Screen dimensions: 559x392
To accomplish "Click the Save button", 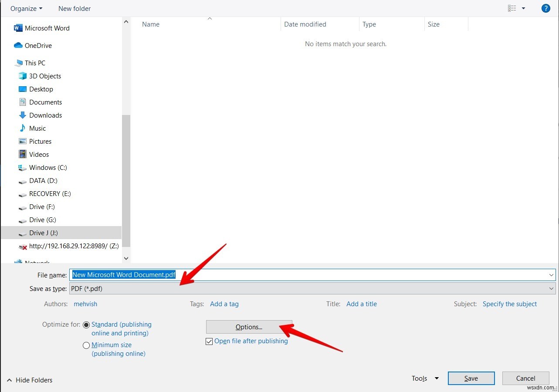I will click(471, 378).
